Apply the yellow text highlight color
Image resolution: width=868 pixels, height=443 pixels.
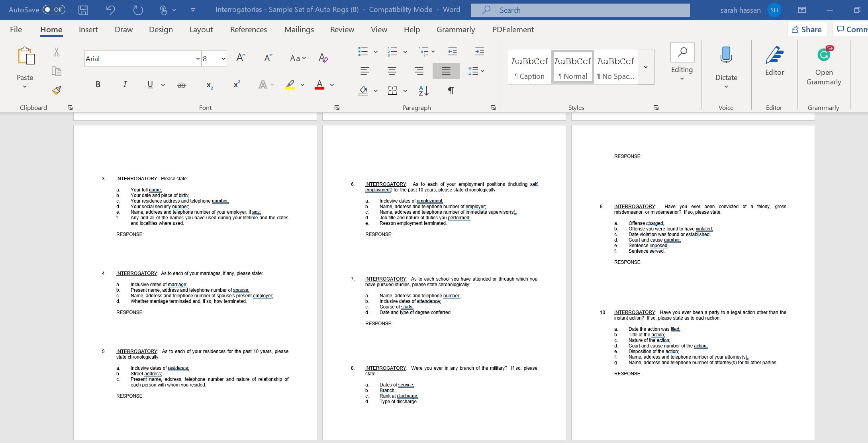[290, 84]
